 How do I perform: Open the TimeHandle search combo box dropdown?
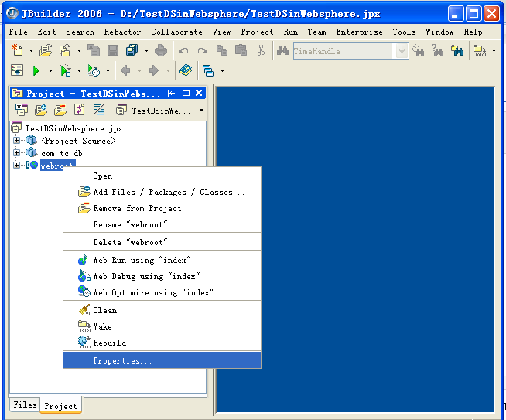point(401,51)
